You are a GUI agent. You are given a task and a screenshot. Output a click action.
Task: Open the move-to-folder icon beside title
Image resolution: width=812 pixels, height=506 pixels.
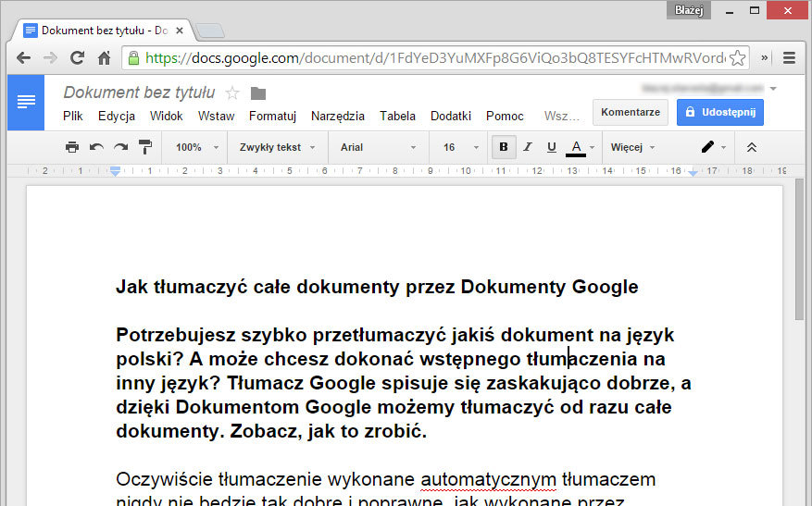(258, 93)
